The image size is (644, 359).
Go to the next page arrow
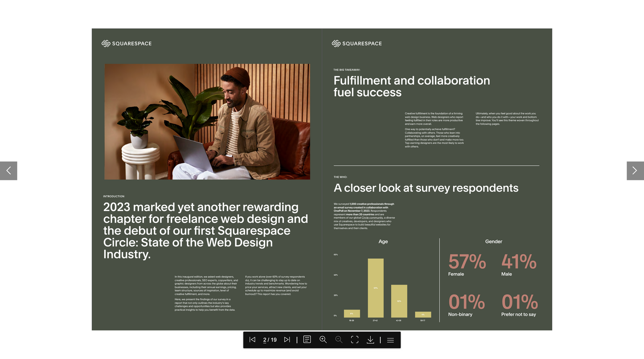click(635, 171)
